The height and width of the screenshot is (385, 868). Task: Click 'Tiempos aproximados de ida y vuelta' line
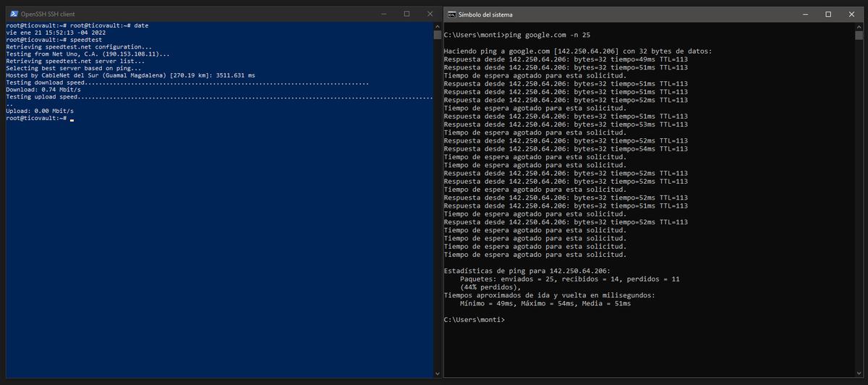(x=550, y=295)
